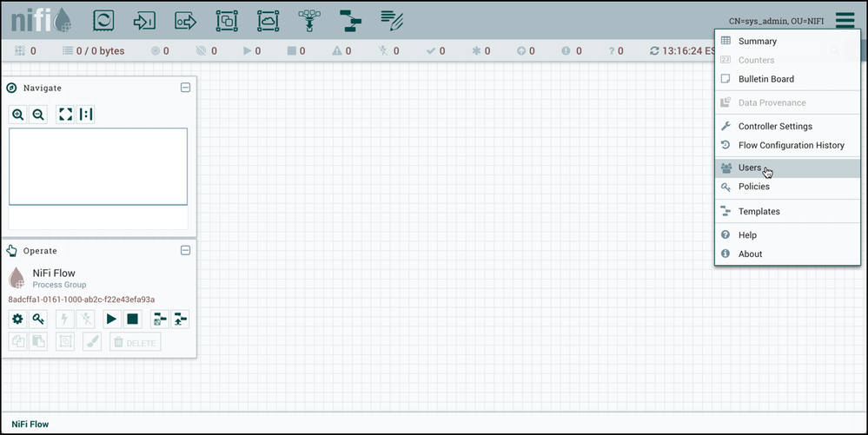Collapse the Navigate panel

click(x=185, y=88)
